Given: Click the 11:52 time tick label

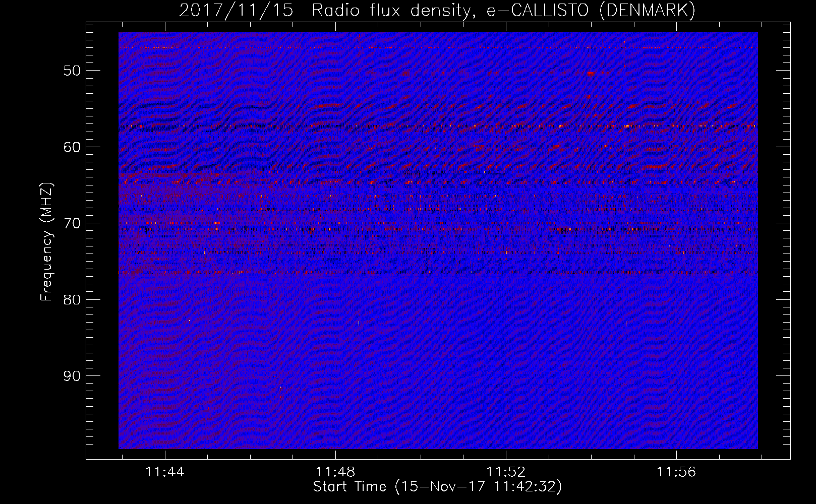Looking at the screenshot, I should pyautogui.click(x=506, y=472).
